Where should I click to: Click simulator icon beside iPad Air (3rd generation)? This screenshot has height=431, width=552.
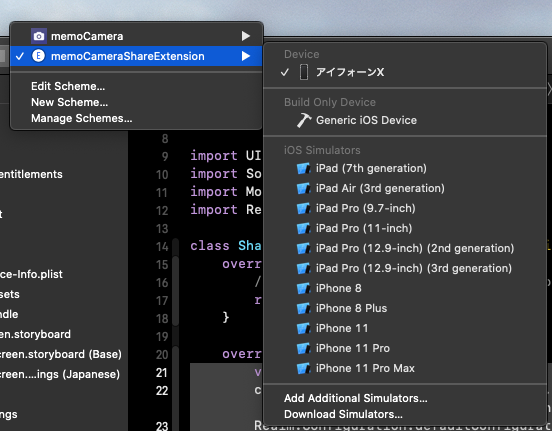tap(303, 188)
